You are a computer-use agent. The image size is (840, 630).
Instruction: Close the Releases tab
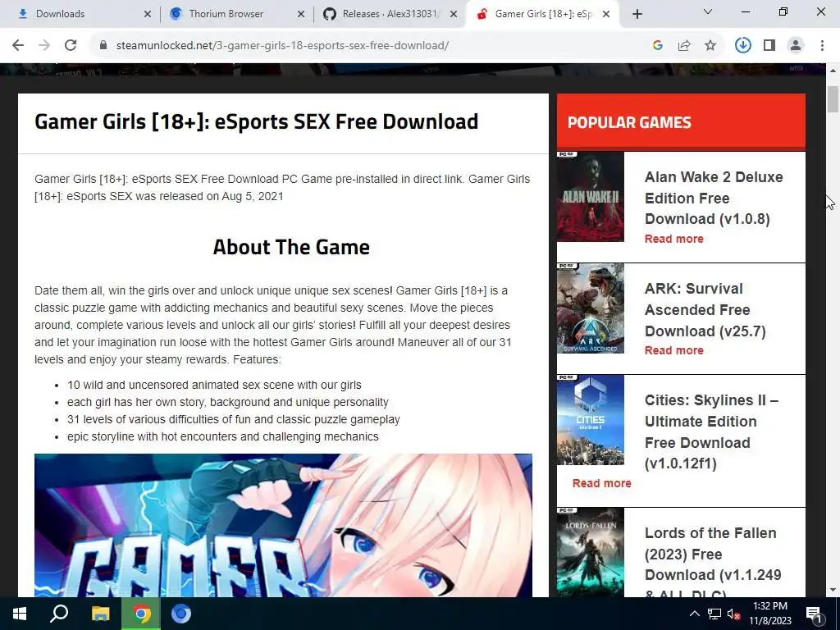[x=454, y=14]
